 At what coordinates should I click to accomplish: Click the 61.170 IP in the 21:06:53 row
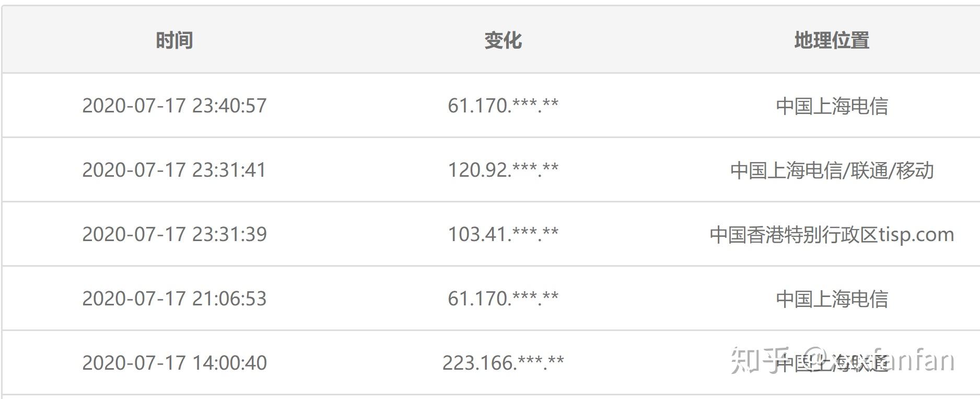tap(503, 299)
